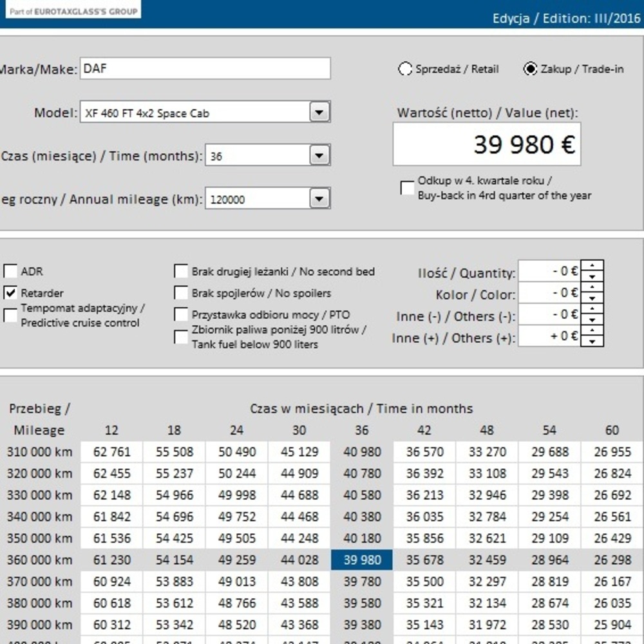Select table cell with value 25 904
The width and height of the screenshot is (644, 644).
[x=612, y=625]
